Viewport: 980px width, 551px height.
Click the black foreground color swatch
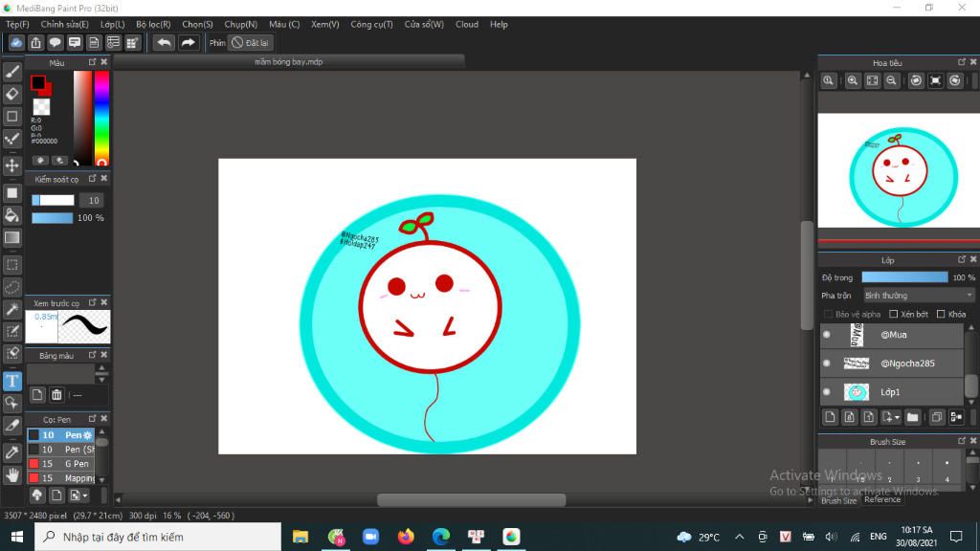coord(38,82)
